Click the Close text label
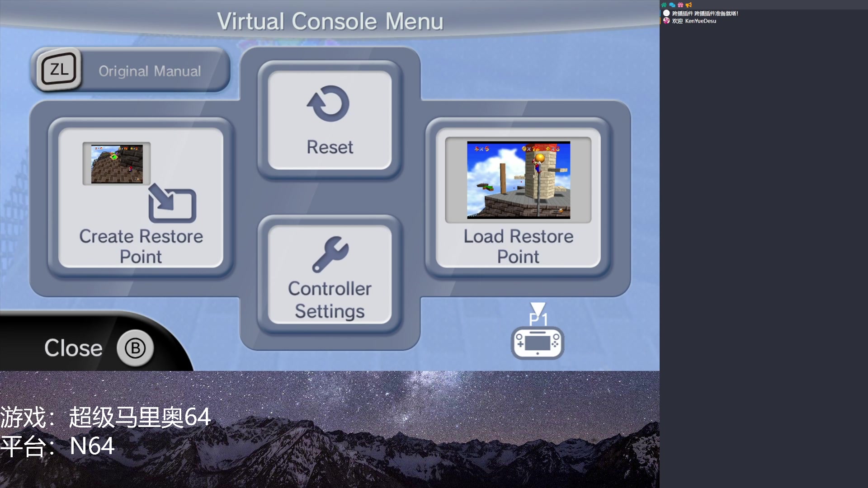Screen dimensions: 868x488 73,348
